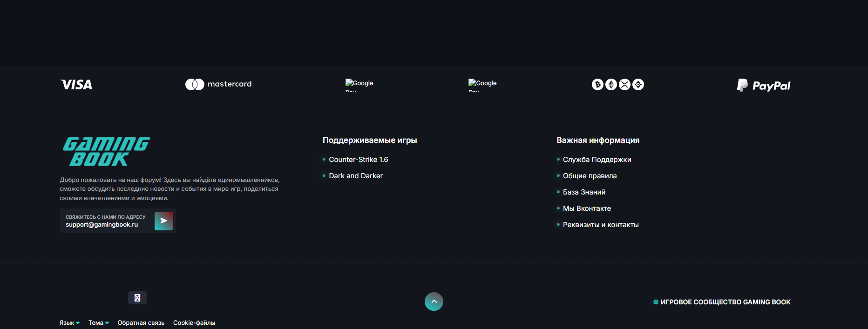Go to Counter-Strike 1.6 section
This screenshot has width=868, height=329.
click(358, 160)
